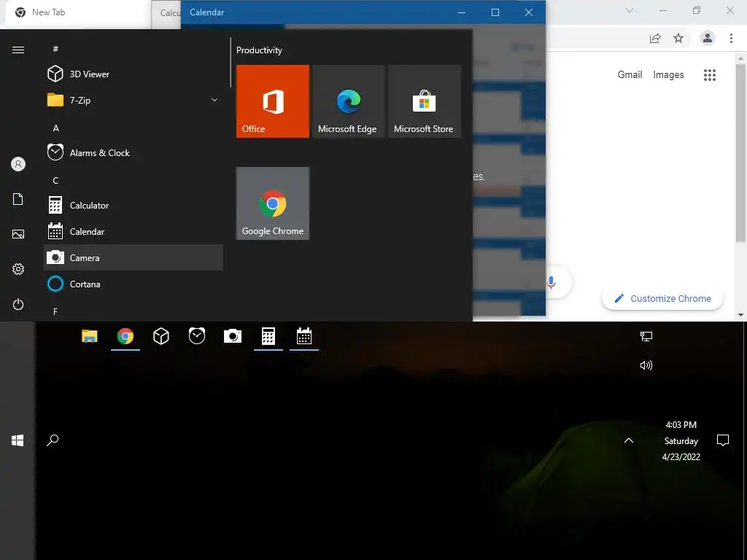Expand the 7-Zip folder chevron
747x560 pixels.
(214, 100)
